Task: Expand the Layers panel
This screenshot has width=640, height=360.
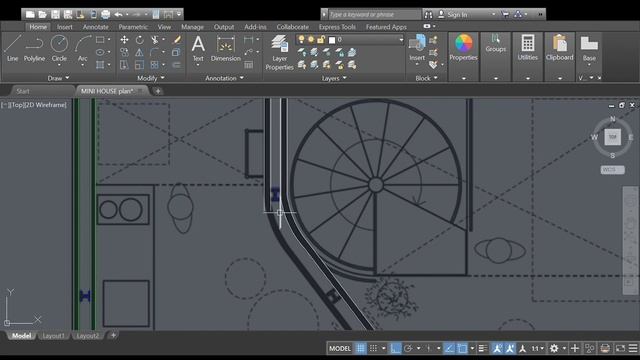Action: [x=334, y=78]
